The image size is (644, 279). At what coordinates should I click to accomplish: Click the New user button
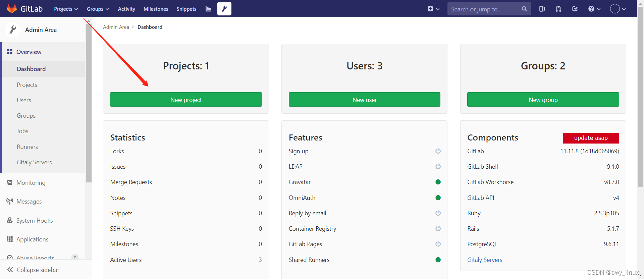(365, 100)
